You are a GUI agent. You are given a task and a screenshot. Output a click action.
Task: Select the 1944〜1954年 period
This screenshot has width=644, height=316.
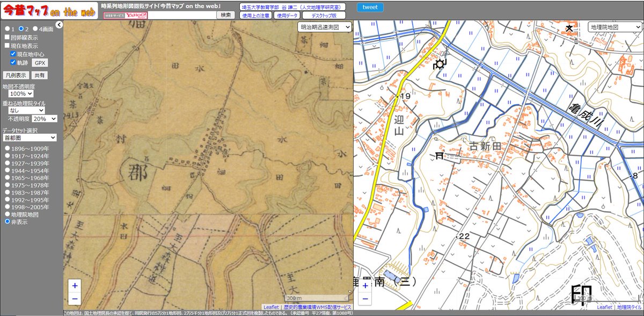pos(8,170)
